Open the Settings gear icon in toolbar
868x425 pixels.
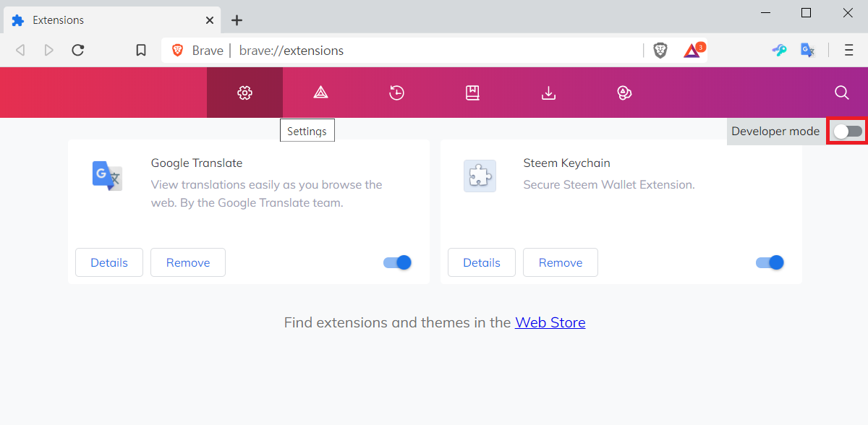(244, 93)
